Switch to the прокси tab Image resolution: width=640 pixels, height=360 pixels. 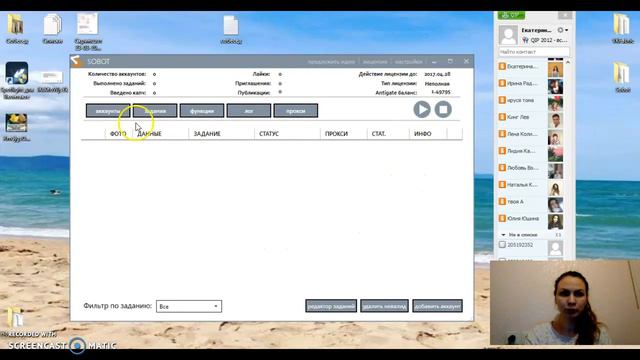(296, 111)
